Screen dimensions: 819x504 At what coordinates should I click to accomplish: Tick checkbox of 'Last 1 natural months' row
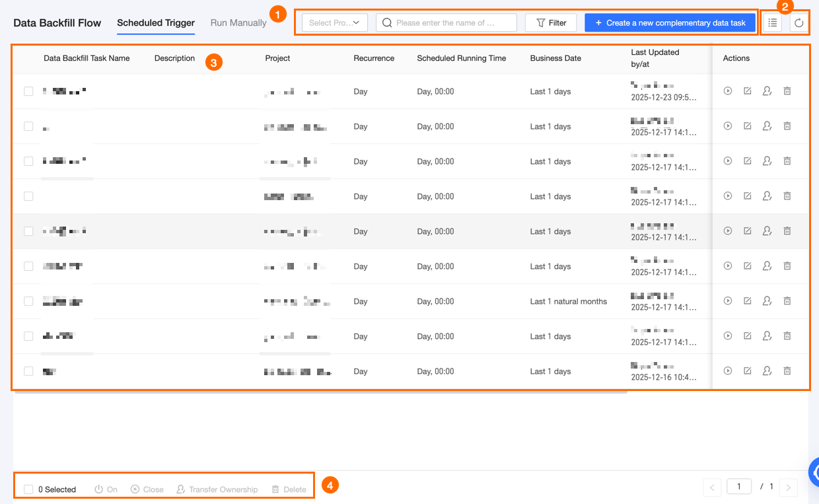coord(28,301)
